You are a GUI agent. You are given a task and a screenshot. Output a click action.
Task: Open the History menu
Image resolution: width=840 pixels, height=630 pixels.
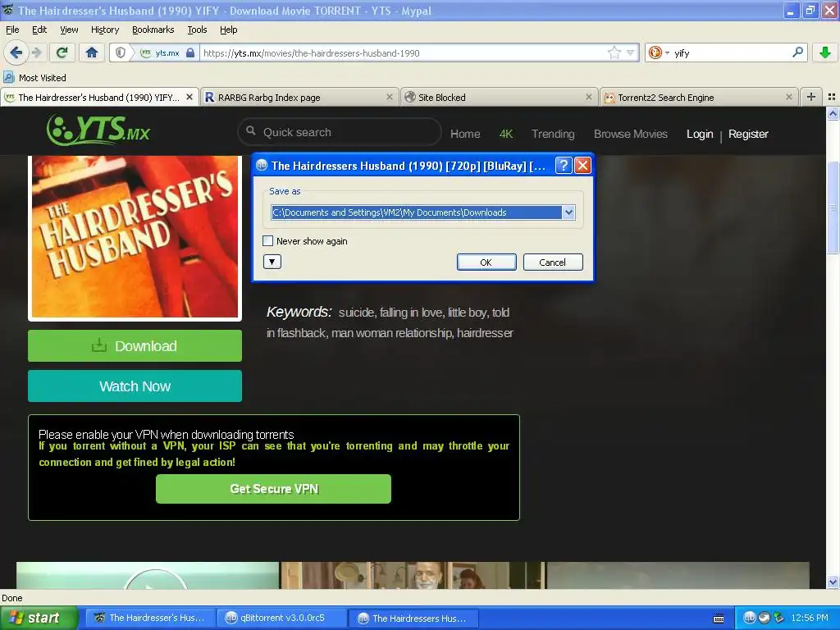point(104,30)
